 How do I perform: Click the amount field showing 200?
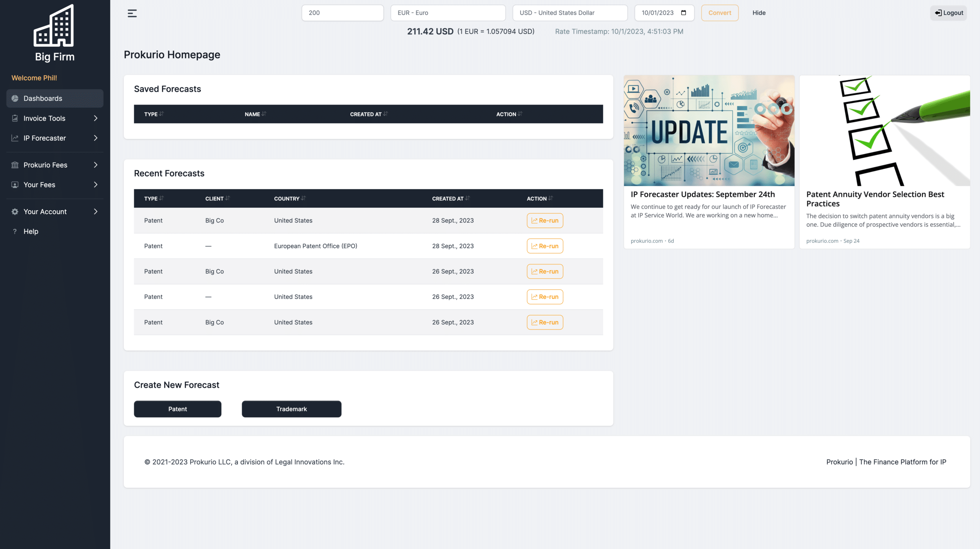[343, 13]
